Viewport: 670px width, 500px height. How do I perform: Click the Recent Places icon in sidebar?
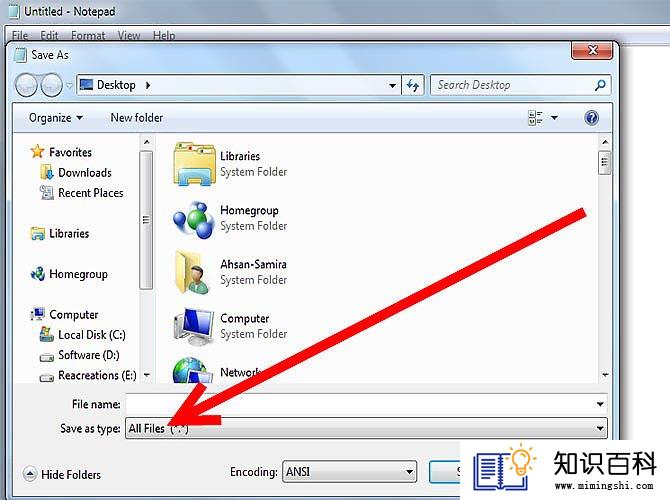[x=46, y=193]
